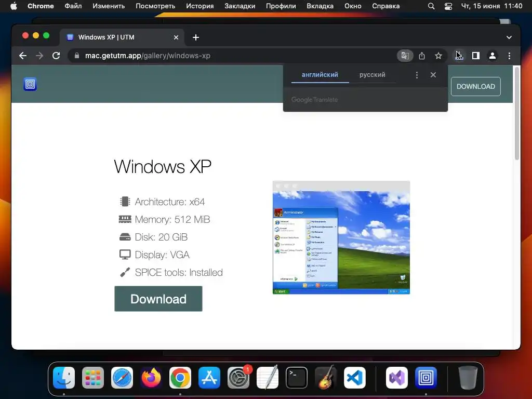Screen dimensions: 532x399
Task: Open System Settings from the Dock
Action: point(238,378)
